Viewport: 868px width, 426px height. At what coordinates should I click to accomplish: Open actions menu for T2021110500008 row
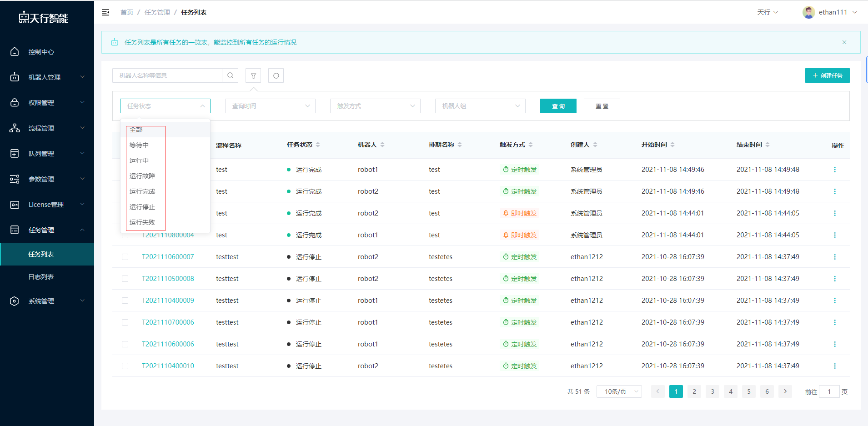click(x=835, y=279)
